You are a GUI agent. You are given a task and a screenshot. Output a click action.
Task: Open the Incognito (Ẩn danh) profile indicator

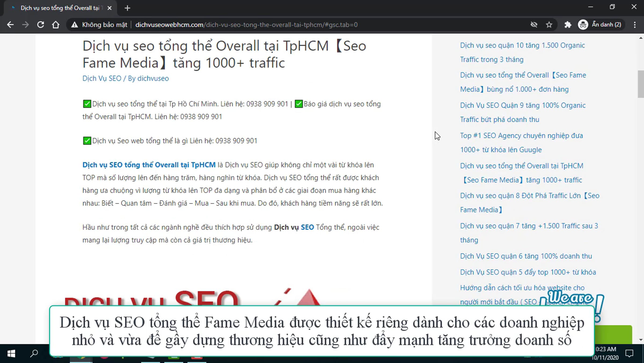[600, 25]
